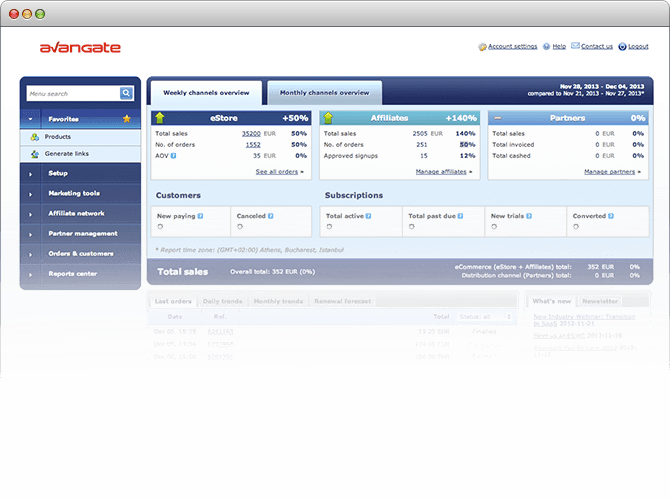The height and width of the screenshot is (500, 670).
Task: Click the Account settings icon
Action: tap(482, 47)
